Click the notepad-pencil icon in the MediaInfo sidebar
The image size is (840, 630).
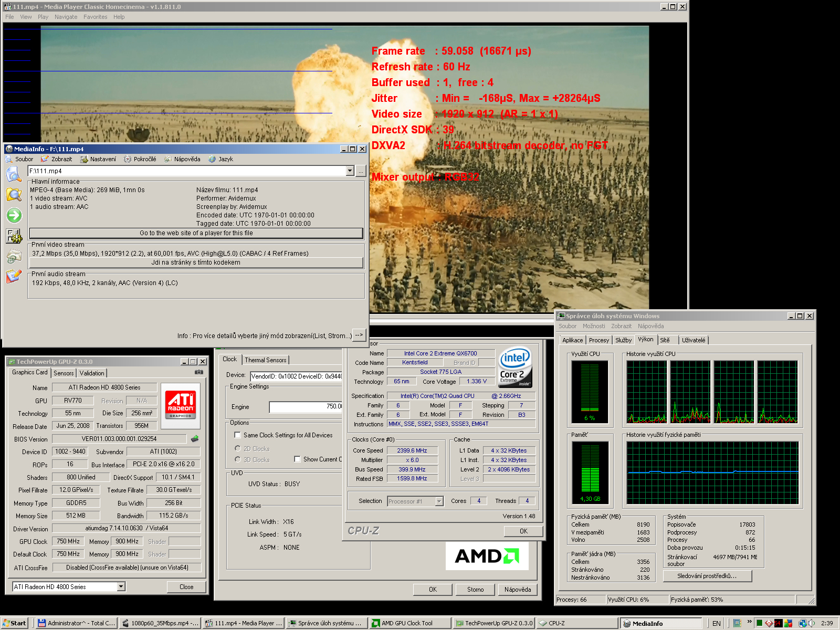coord(14,276)
